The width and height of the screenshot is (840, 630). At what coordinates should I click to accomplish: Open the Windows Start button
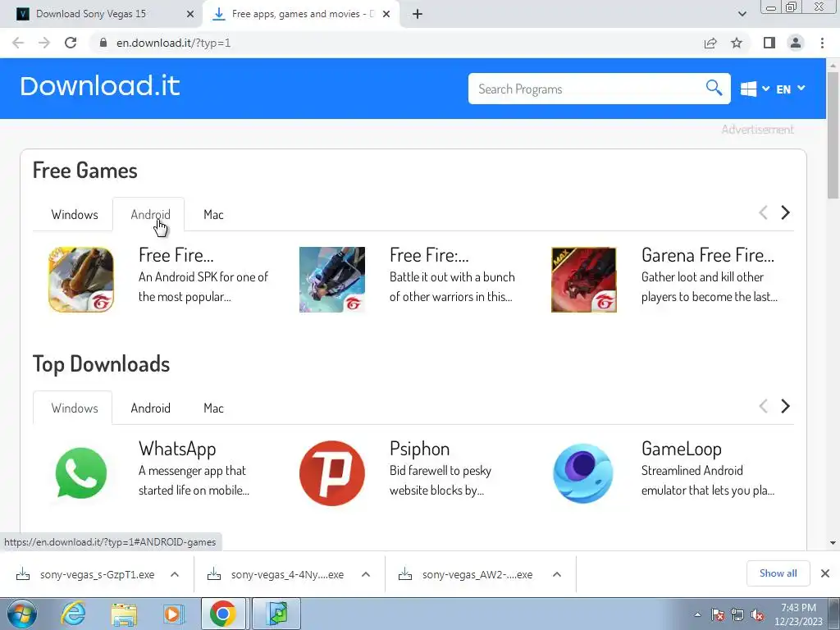click(22, 614)
